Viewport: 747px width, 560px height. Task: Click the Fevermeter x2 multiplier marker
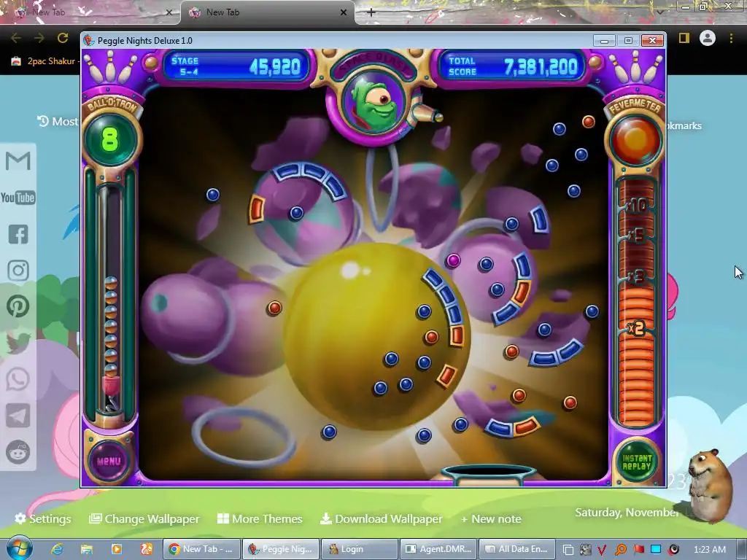coord(636,328)
